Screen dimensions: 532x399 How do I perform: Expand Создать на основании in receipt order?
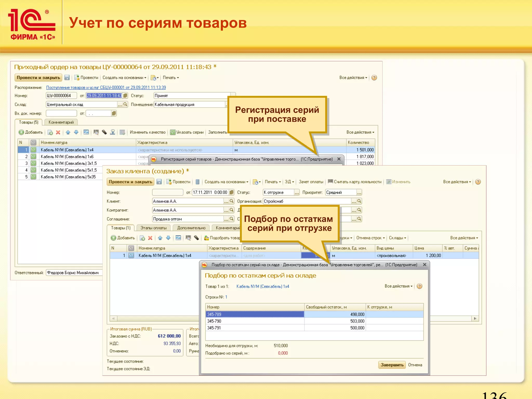[x=124, y=78]
